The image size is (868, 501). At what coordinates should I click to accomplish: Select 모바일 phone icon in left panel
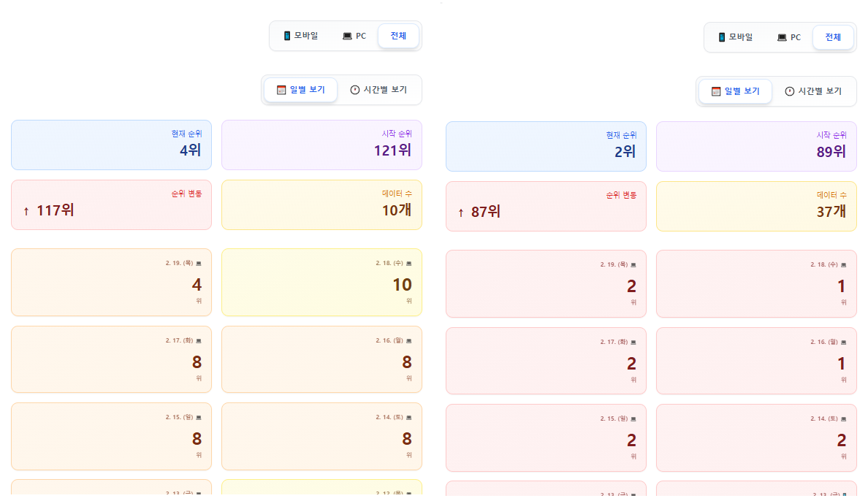click(287, 36)
